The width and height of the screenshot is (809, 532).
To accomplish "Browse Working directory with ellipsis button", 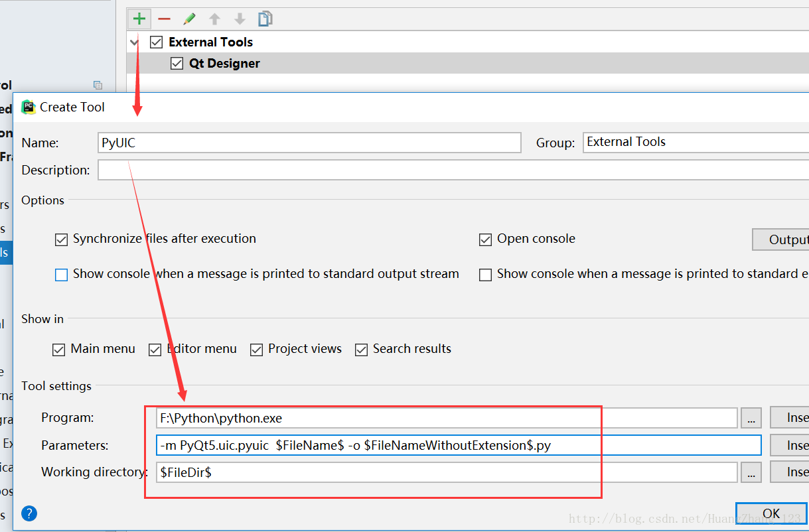I will click(x=751, y=472).
